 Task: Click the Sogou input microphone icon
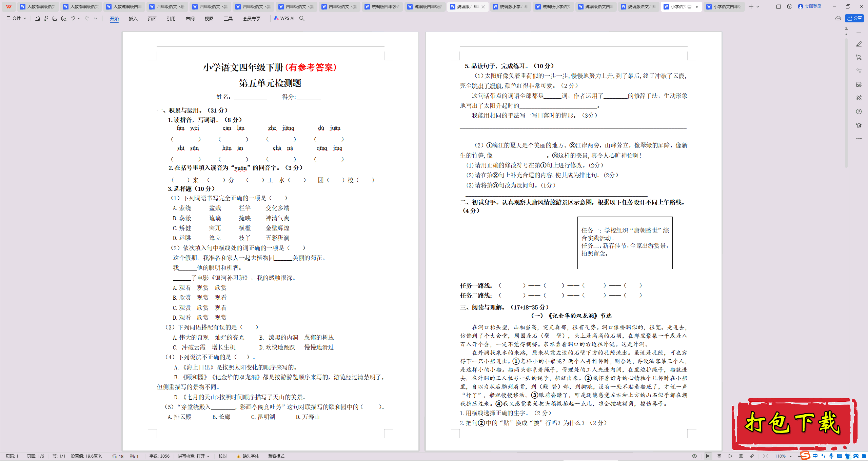pyautogui.click(x=831, y=456)
